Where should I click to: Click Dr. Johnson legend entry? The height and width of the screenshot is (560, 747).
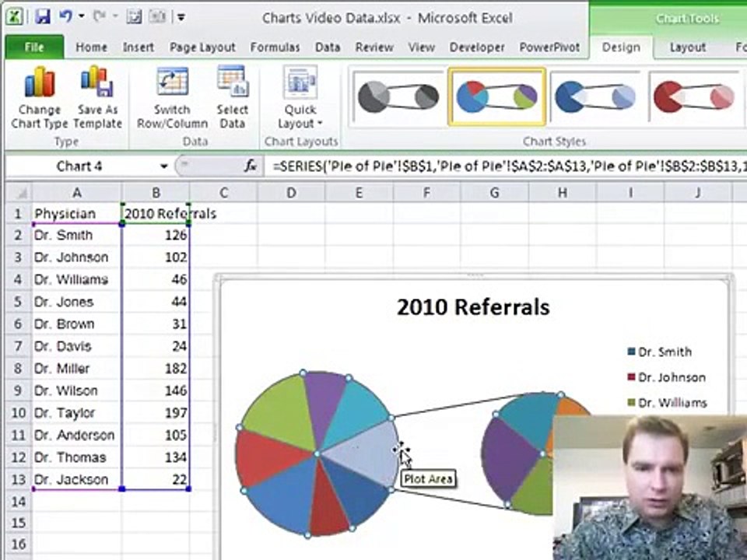(667, 377)
